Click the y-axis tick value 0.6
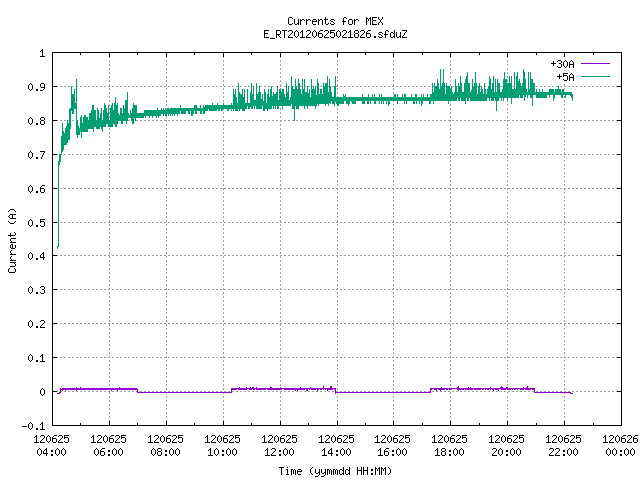This screenshot has width=640, height=480. coord(36,189)
